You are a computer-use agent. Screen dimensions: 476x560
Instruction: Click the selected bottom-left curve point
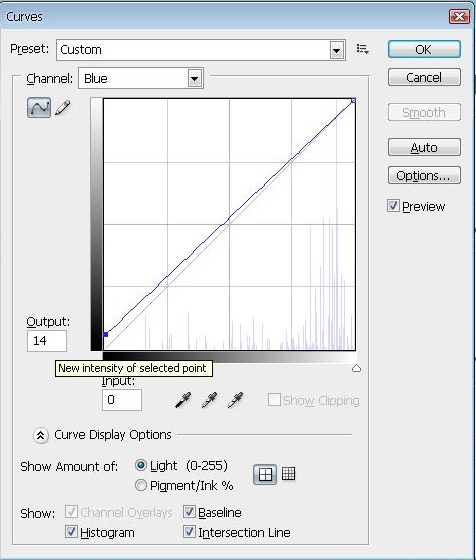pyautogui.click(x=105, y=334)
